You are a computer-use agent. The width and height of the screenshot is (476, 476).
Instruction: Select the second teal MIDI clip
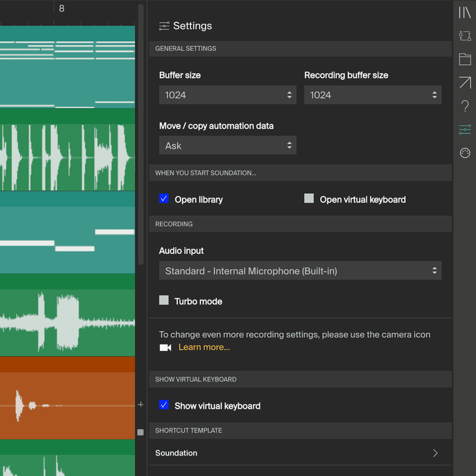(x=67, y=232)
